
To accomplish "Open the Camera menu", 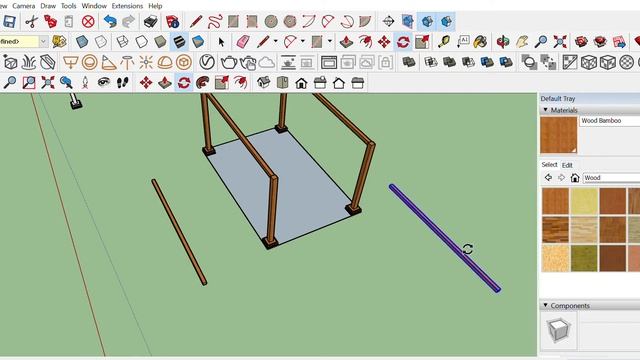I will (x=23, y=6).
